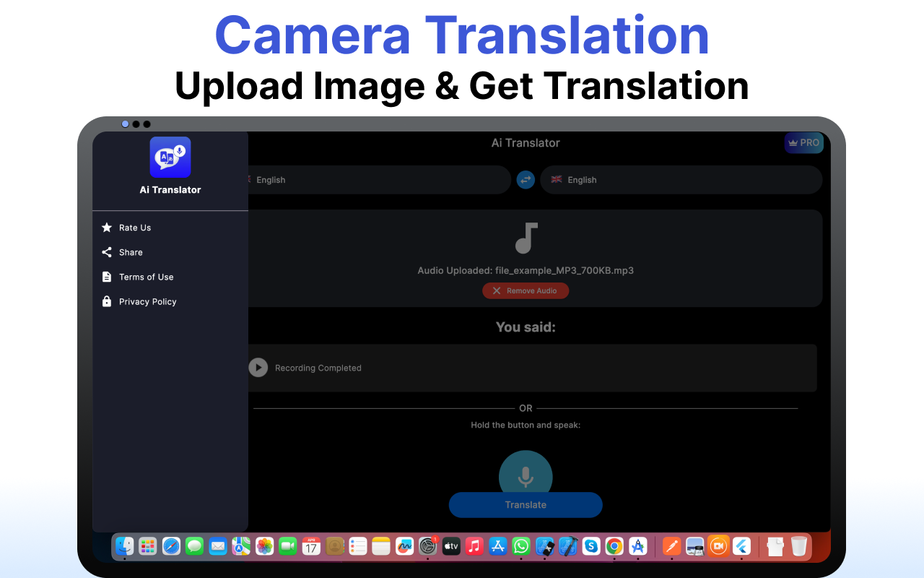Open the Flutter icon in dock
This screenshot has width=924, height=578.
pyautogui.click(x=742, y=546)
